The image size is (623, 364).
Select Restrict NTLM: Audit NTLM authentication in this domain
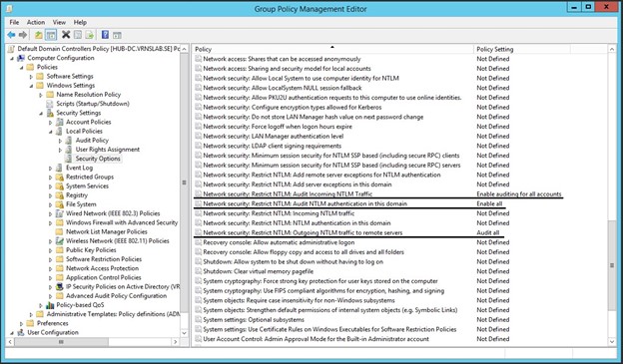click(306, 203)
